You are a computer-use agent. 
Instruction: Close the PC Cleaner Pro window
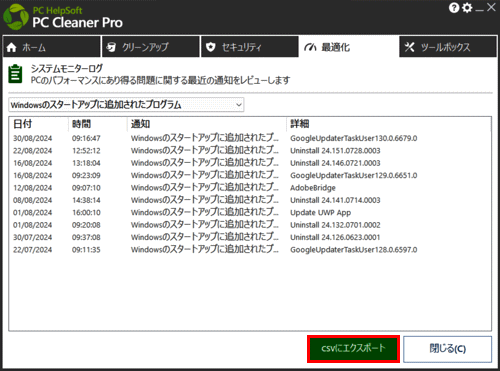pos(491,7)
